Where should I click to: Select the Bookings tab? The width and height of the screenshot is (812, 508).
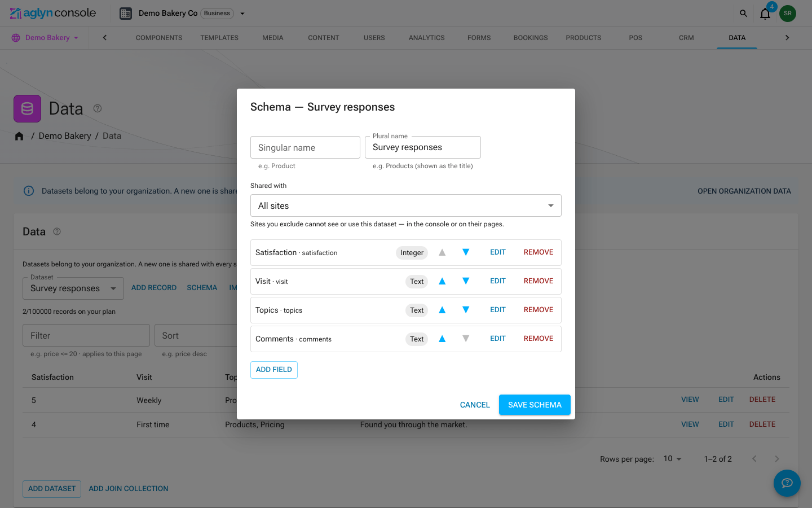coord(531,38)
